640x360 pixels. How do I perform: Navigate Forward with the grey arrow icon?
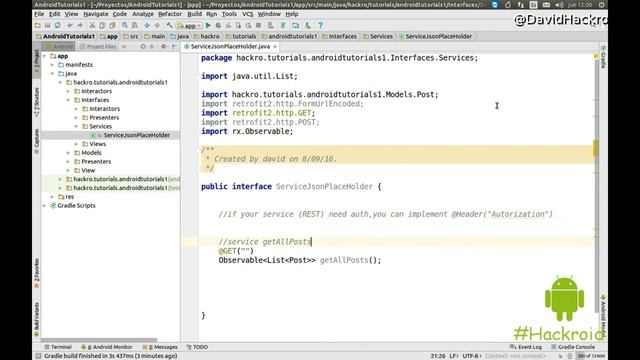click(x=157, y=25)
